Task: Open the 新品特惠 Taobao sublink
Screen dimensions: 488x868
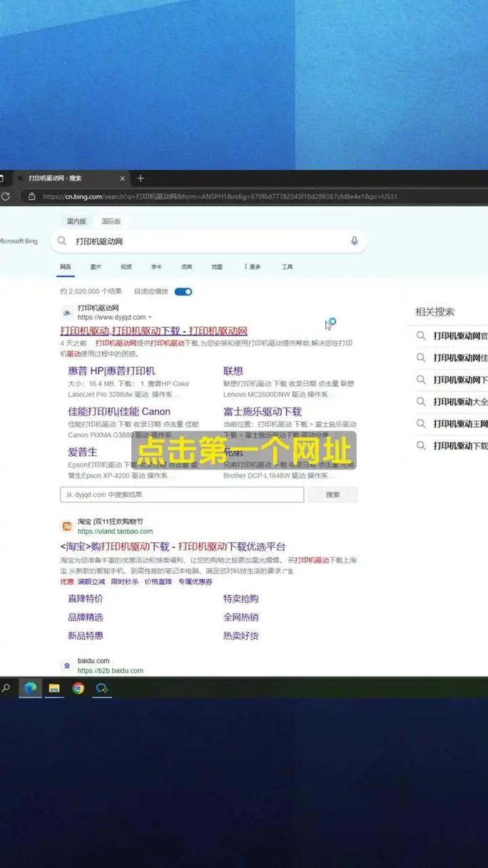Action: [x=86, y=636]
